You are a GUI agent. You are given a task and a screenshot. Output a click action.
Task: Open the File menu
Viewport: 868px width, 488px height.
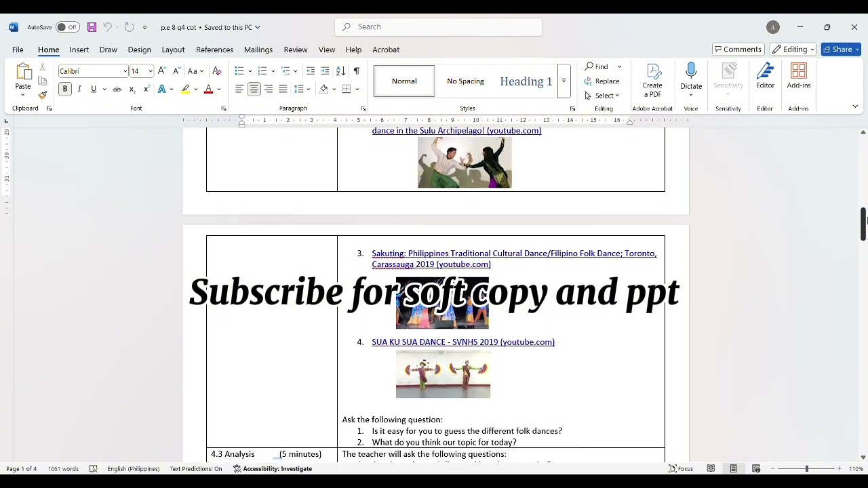pyautogui.click(x=18, y=49)
